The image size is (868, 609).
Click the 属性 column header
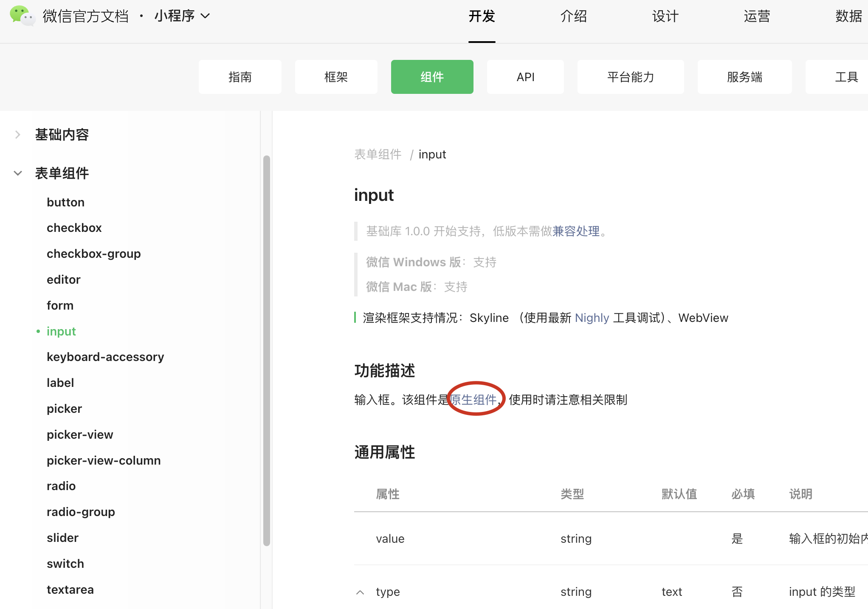(388, 494)
